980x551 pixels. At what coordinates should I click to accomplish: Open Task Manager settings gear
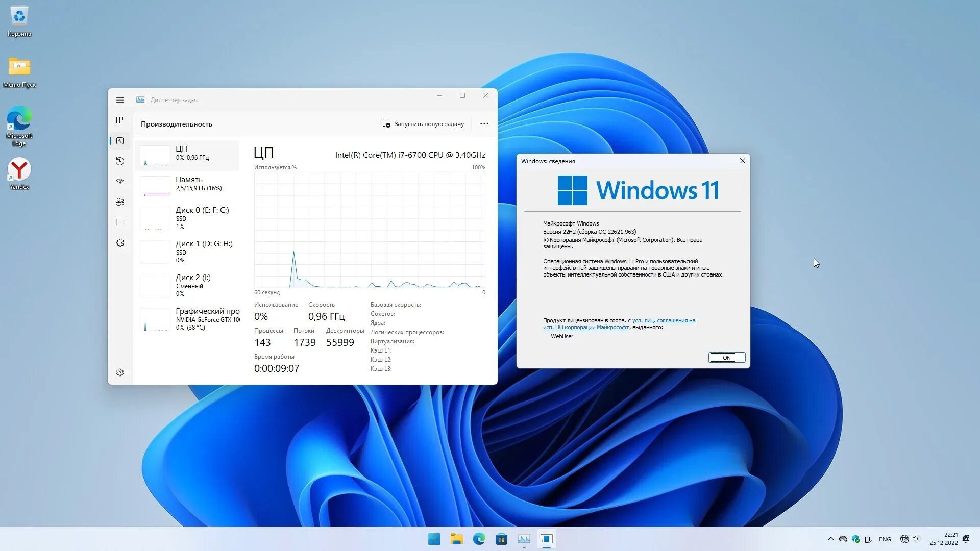coord(120,372)
